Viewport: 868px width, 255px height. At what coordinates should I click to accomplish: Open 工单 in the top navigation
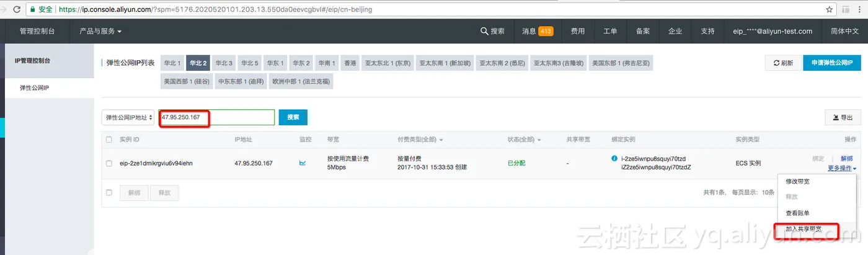pyautogui.click(x=610, y=31)
